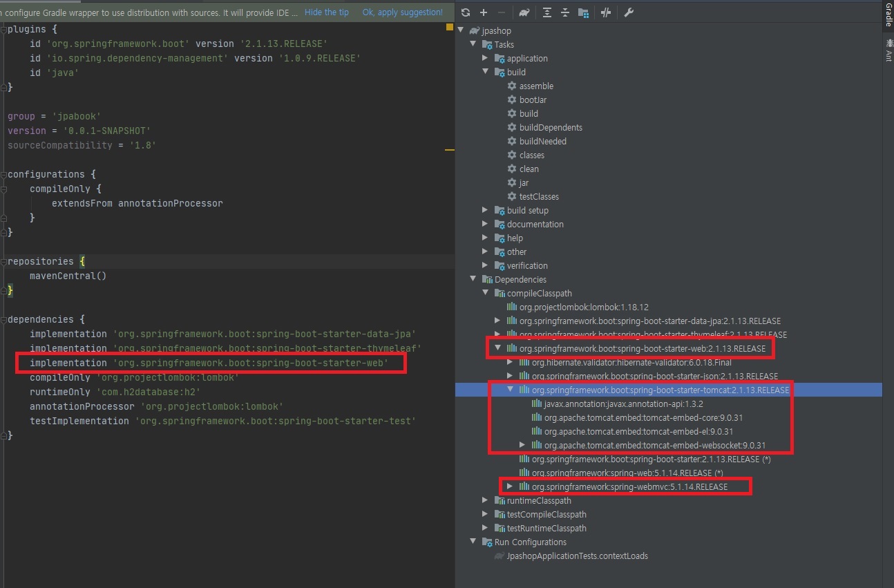Expand the spring-webmvc:5.1.14.RELEASE dependency
This screenshot has width=894, height=588.
[510, 486]
